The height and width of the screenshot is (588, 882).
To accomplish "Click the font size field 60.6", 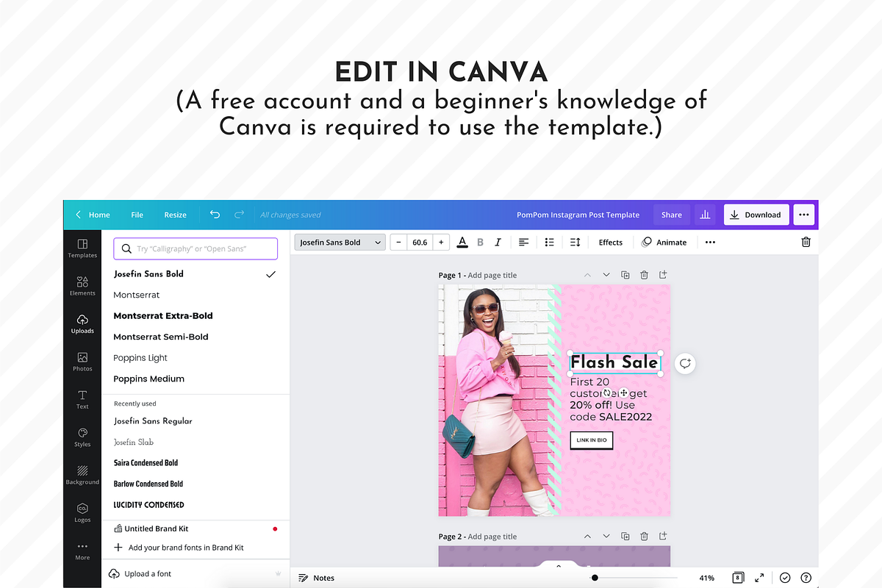I will pos(420,243).
